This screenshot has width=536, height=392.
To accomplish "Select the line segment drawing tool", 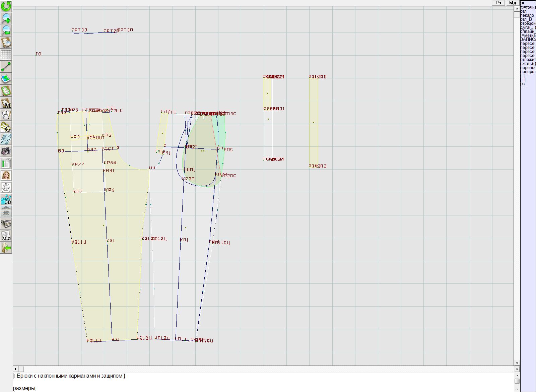I will click(6, 67).
